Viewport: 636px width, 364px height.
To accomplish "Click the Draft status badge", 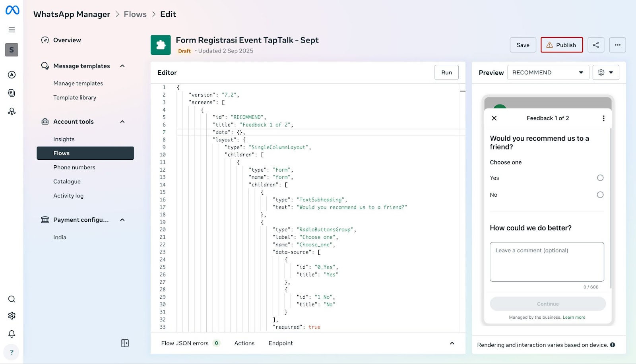I will 184,51.
